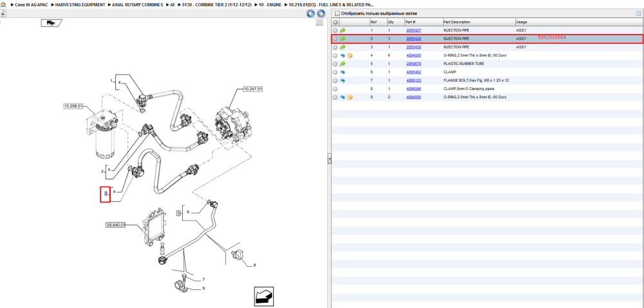This screenshot has height=308, width=644.
Task: Open part number 4896996 link
Action: click(413, 89)
